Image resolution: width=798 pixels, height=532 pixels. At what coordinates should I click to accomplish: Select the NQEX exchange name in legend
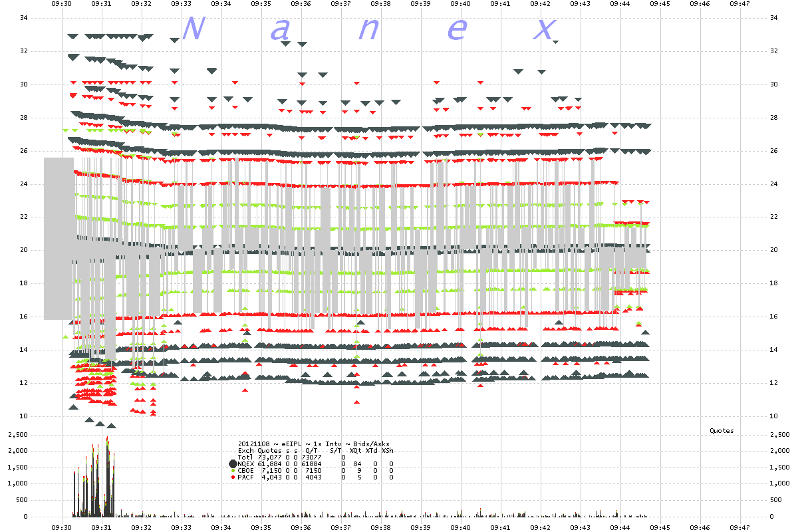tap(246, 464)
